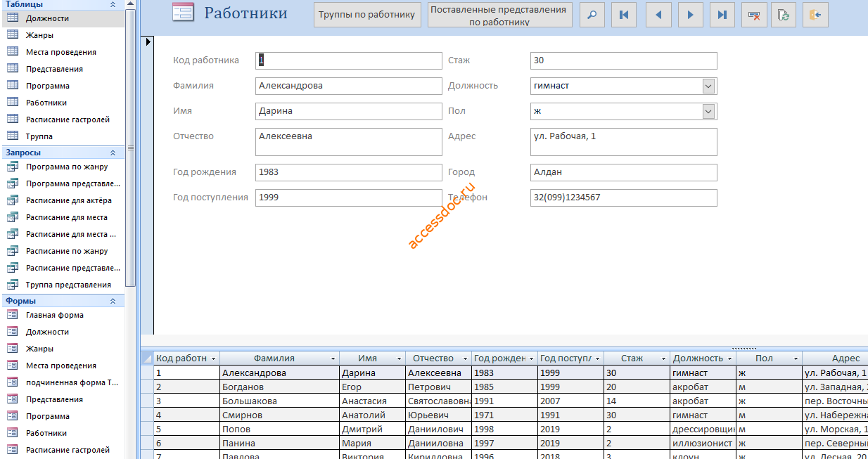Click Поставленные представления по работнику button
The height and width of the screenshot is (459, 868).
click(499, 15)
